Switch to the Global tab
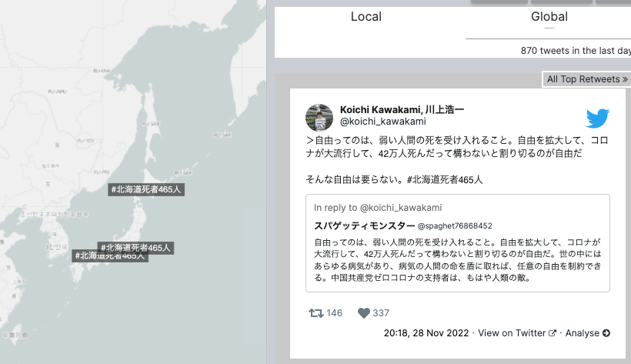 pyautogui.click(x=549, y=16)
